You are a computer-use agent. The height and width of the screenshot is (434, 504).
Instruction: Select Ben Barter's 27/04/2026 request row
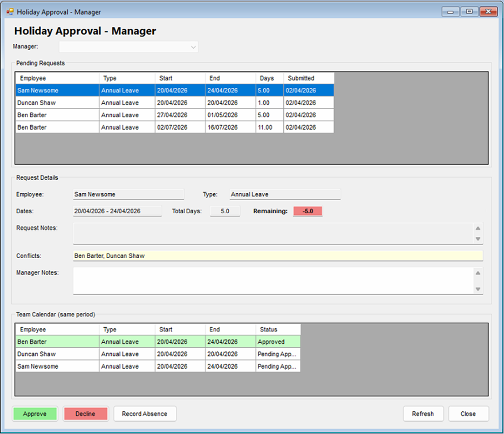[174, 115]
